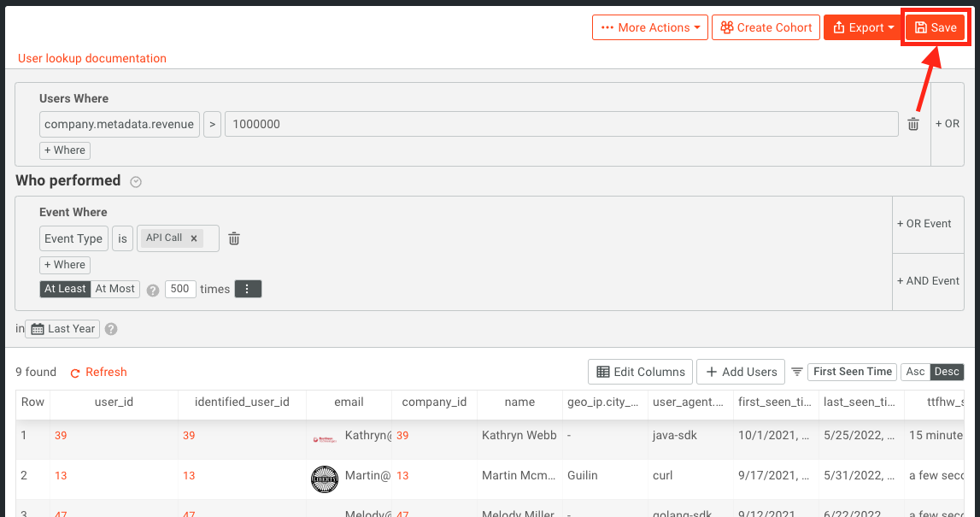This screenshot has width=980, height=517.
Task: Open company_id 13 link in Martin row
Action: coord(402,476)
